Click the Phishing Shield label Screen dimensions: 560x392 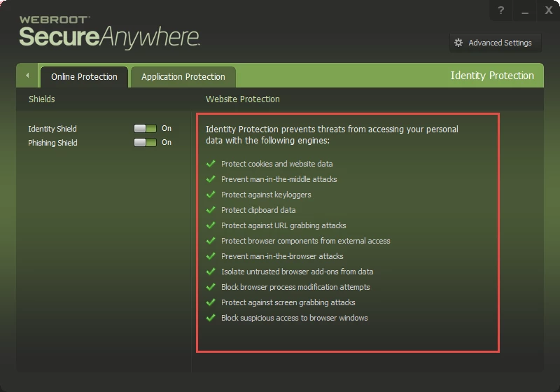53,143
